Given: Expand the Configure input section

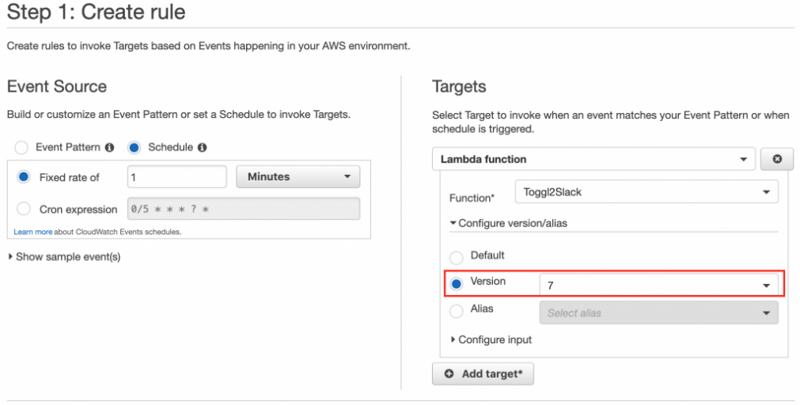Looking at the screenshot, I should tap(490, 340).
